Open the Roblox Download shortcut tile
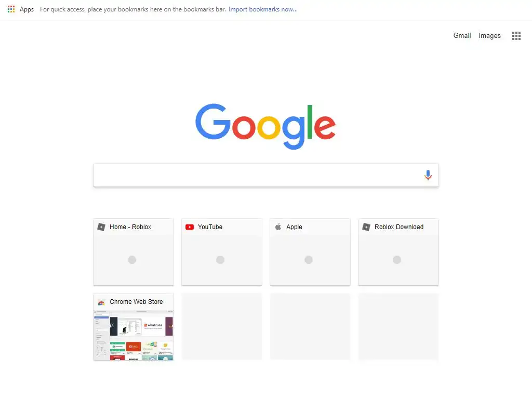This screenshot has width=532, height=399. (x=398, y=252)
